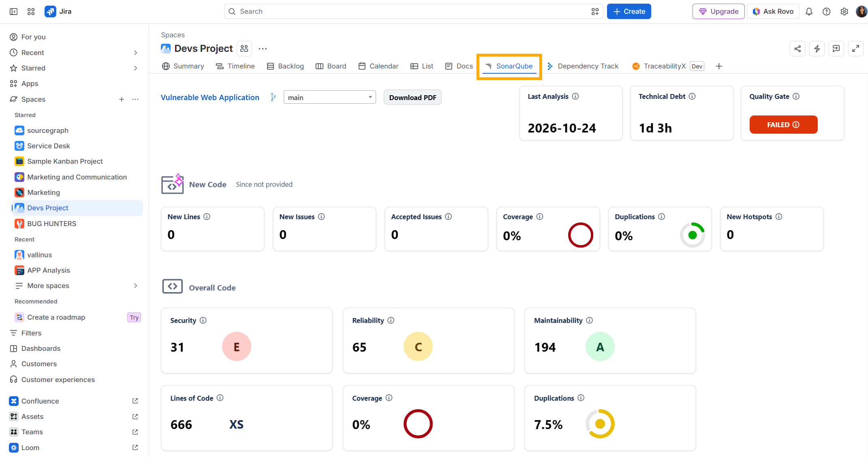Open Ask Rovo

coord(773,11)
